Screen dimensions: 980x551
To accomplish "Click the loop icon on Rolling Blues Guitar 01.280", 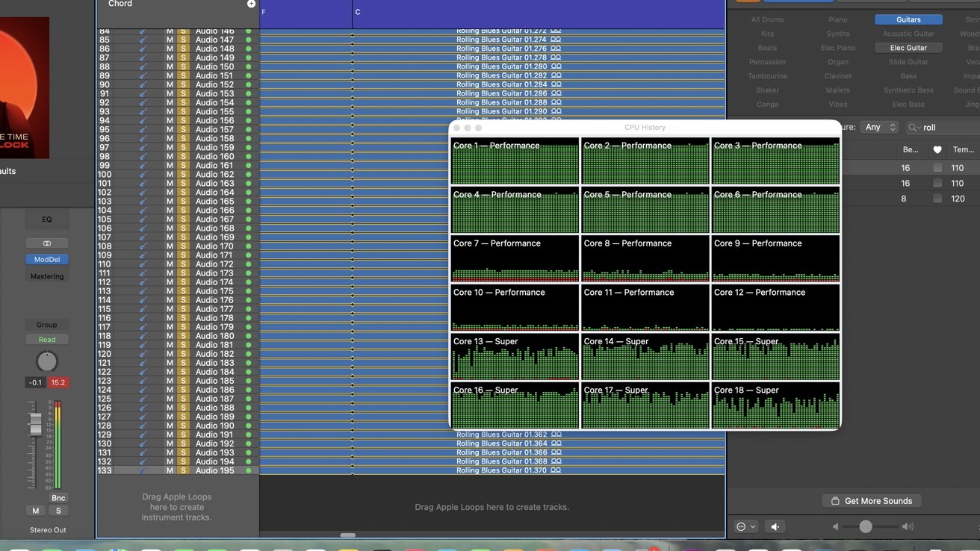I will [x=556, y=66].
